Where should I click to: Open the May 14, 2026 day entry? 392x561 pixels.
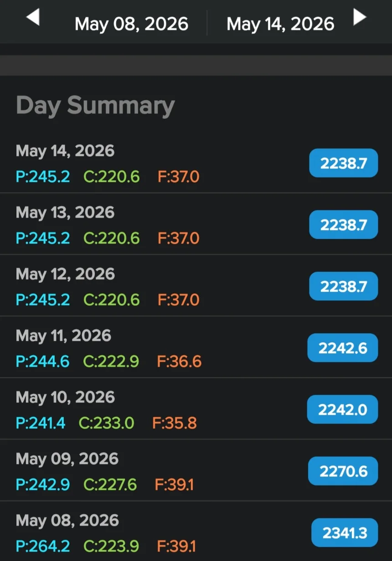pos(196,163)
